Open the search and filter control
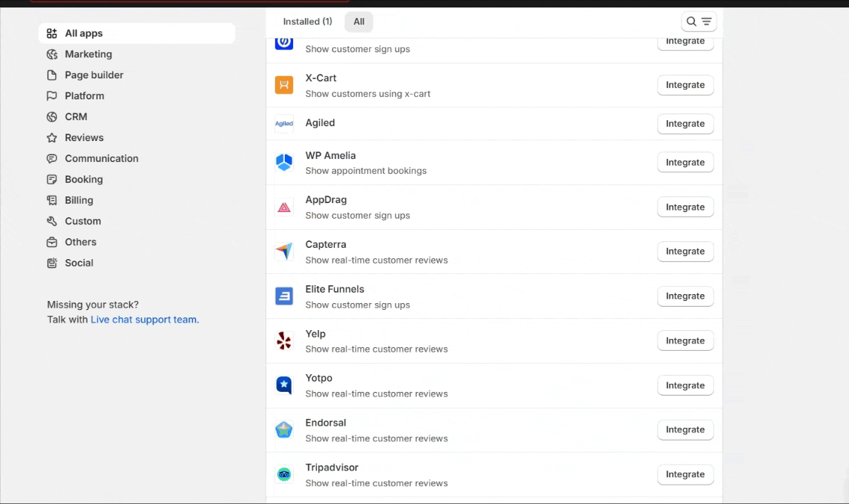Image resolution: width=849 pixels, height=504 pixels. [x=699, y=22]
